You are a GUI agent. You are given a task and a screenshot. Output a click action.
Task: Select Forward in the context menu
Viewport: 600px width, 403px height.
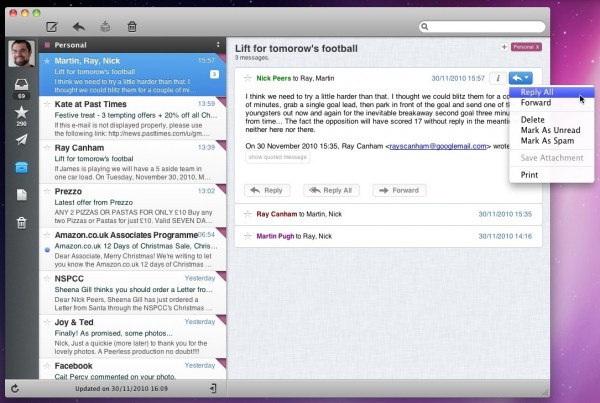click(535, 103)
